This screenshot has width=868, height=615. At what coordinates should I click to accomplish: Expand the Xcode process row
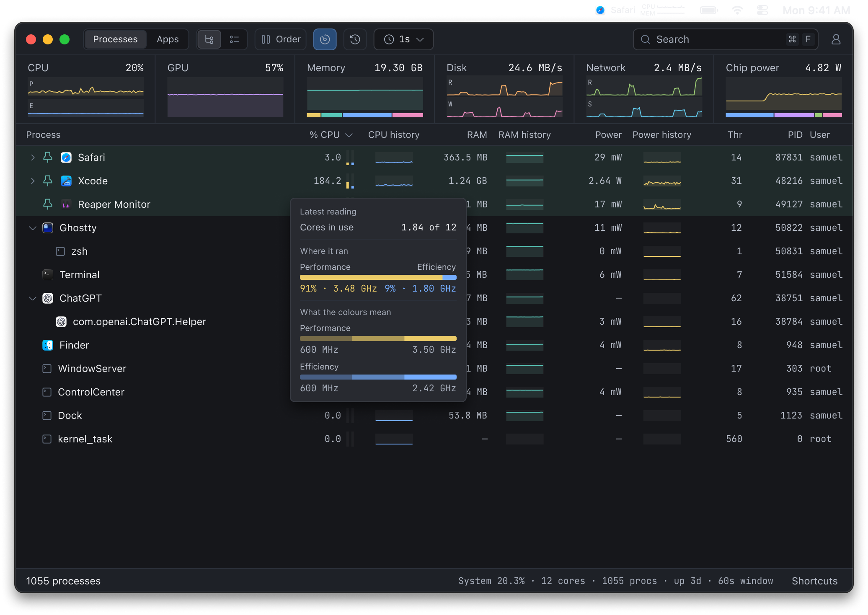tap(33, 181)
